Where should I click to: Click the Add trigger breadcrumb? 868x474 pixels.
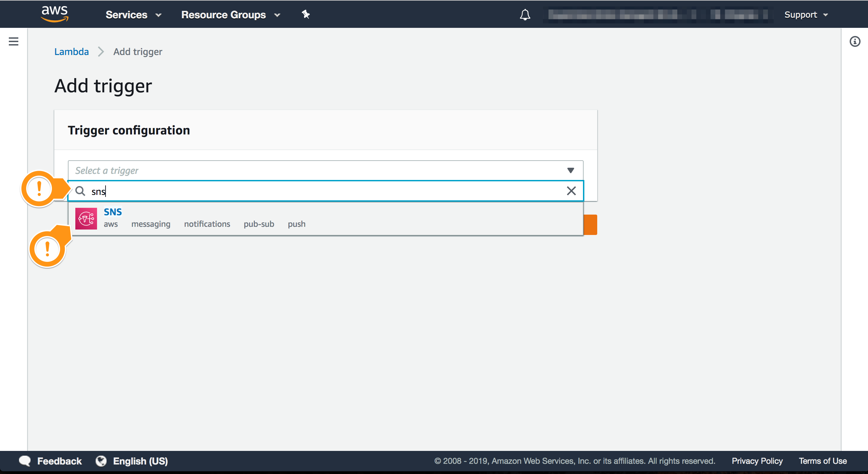pos(138,52)
